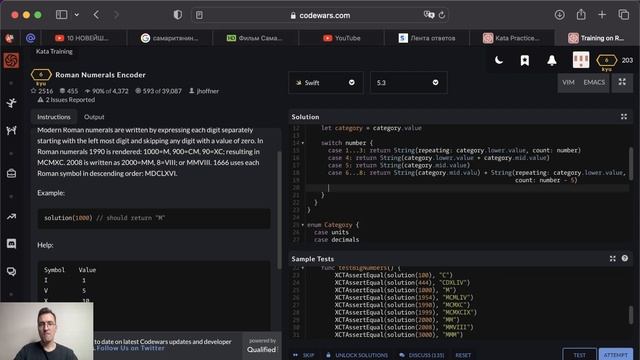The image size is (640, 360).
Task: Switch to the Training on R... tab
Action: coord(596,38)
